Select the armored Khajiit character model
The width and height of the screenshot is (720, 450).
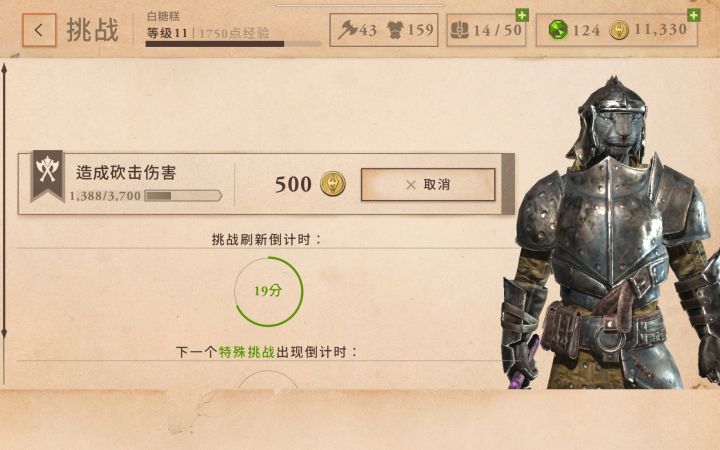click(x=611, y=234)
